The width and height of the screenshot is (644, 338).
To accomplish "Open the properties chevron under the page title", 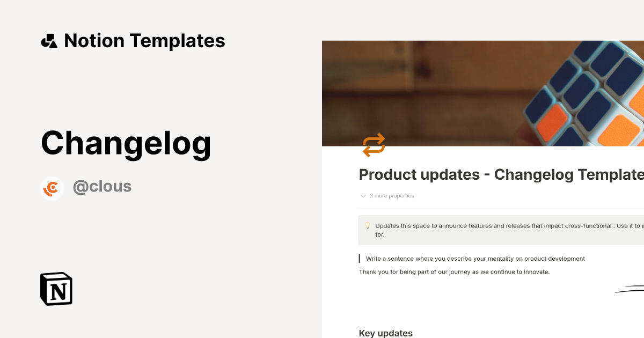I will click(363, 196).
